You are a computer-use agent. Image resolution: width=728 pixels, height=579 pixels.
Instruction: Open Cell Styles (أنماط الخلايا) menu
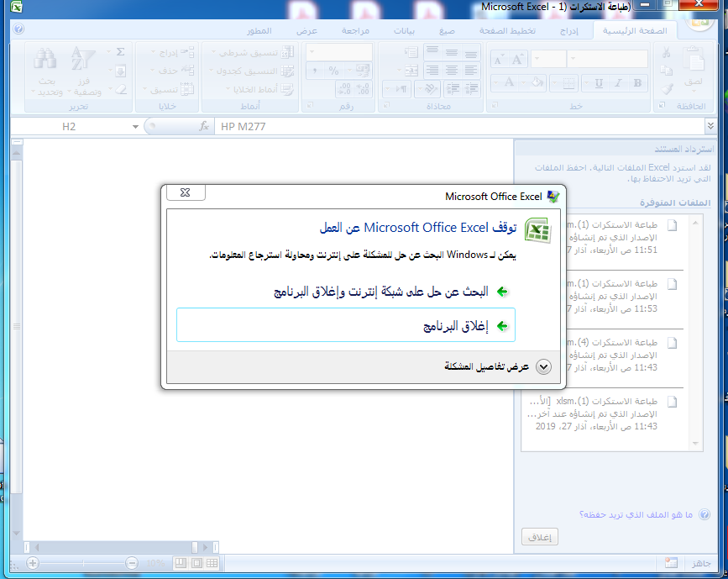(259, 89)
